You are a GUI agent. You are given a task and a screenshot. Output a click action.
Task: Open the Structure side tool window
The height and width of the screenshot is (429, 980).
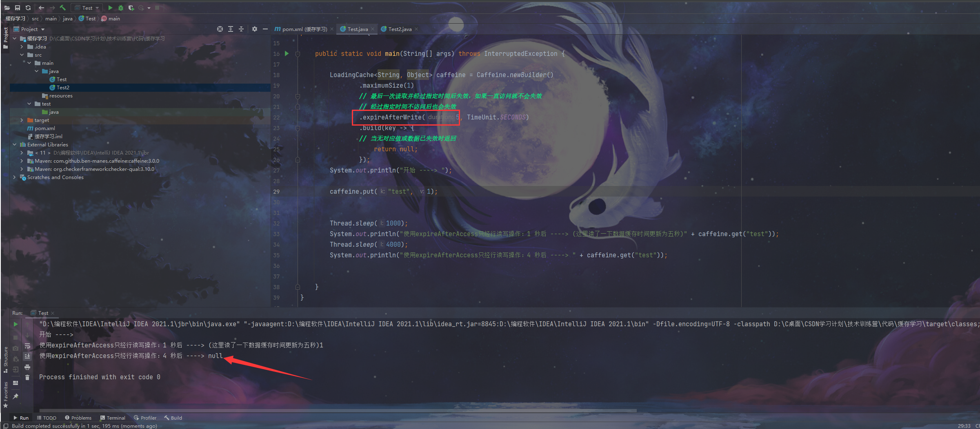[x=6, y=360]
